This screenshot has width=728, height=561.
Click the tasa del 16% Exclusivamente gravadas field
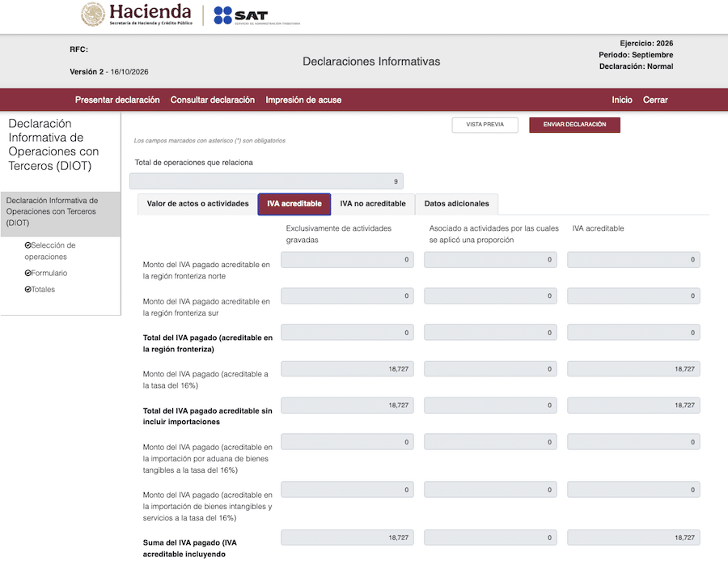pyautogui.click(x=347, y=369)
